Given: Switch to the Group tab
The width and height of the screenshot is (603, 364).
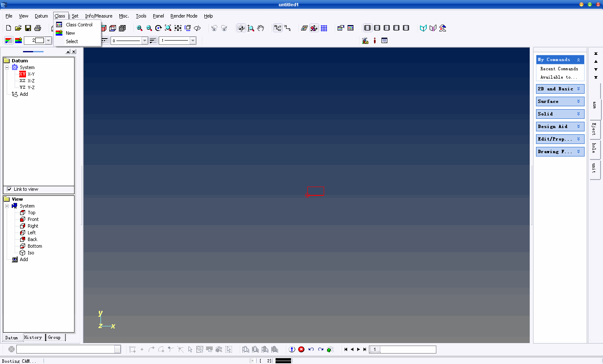Looking at the screenshot, I should (54, 337).
